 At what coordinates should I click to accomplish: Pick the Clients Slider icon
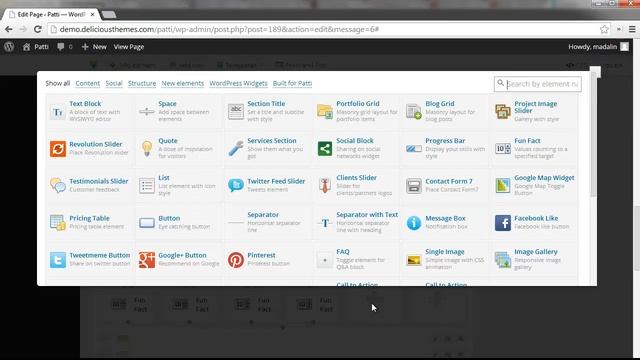pyautogui.click(x=324, y=186)
